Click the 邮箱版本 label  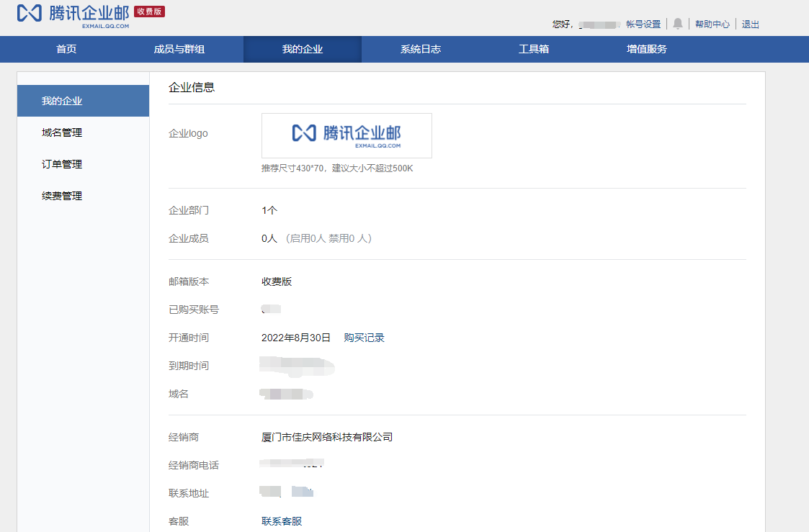coord(189,281)
